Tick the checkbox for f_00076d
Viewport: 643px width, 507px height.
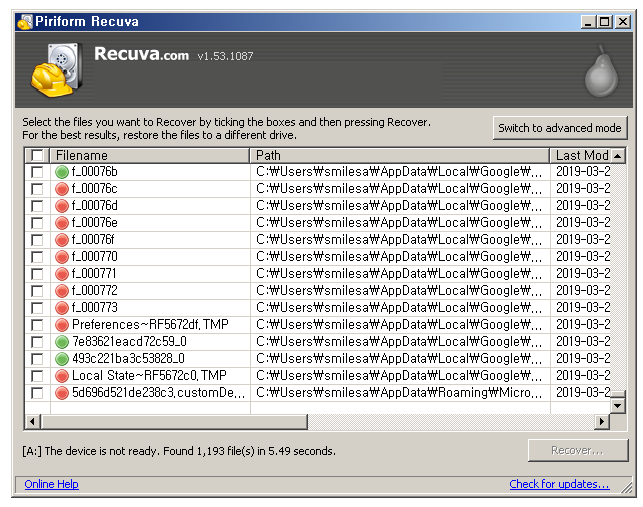tap(37, 206)
